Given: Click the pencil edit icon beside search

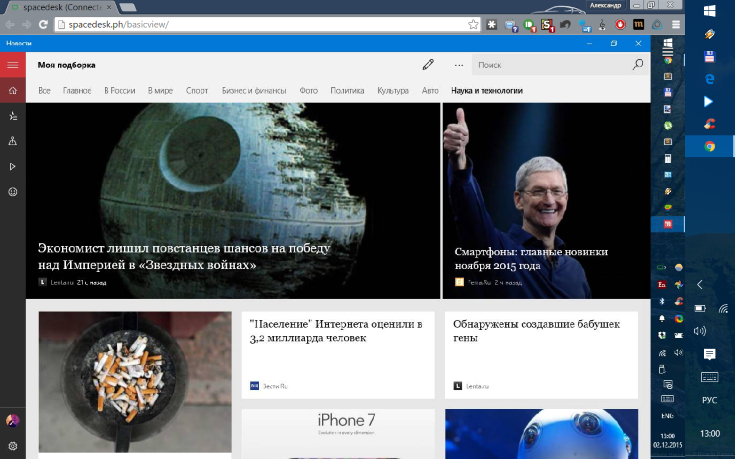Looking at the screenshot, I should [x=428, y=65].
